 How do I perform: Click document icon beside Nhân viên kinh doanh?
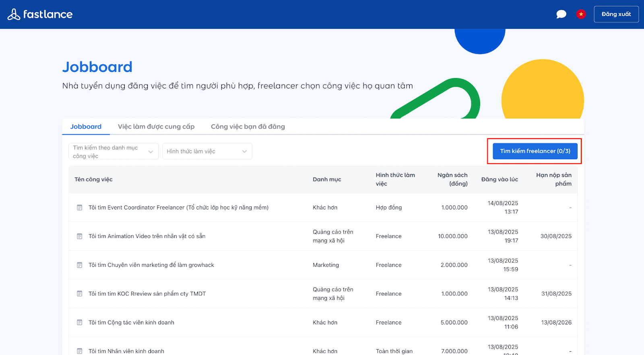tap(80, 351)
